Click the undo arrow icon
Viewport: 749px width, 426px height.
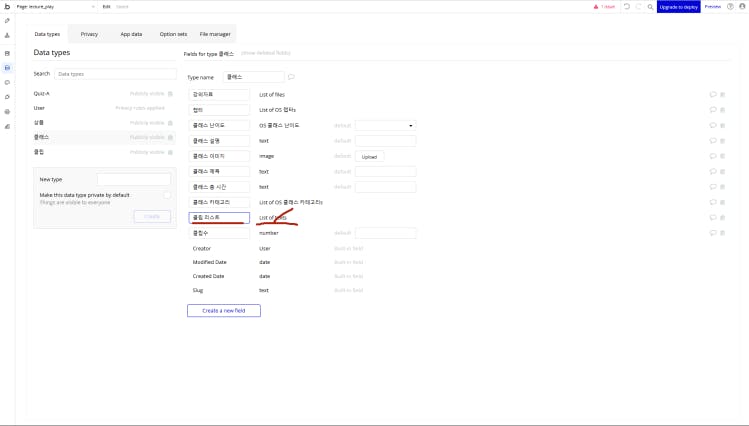click(627, 7)
